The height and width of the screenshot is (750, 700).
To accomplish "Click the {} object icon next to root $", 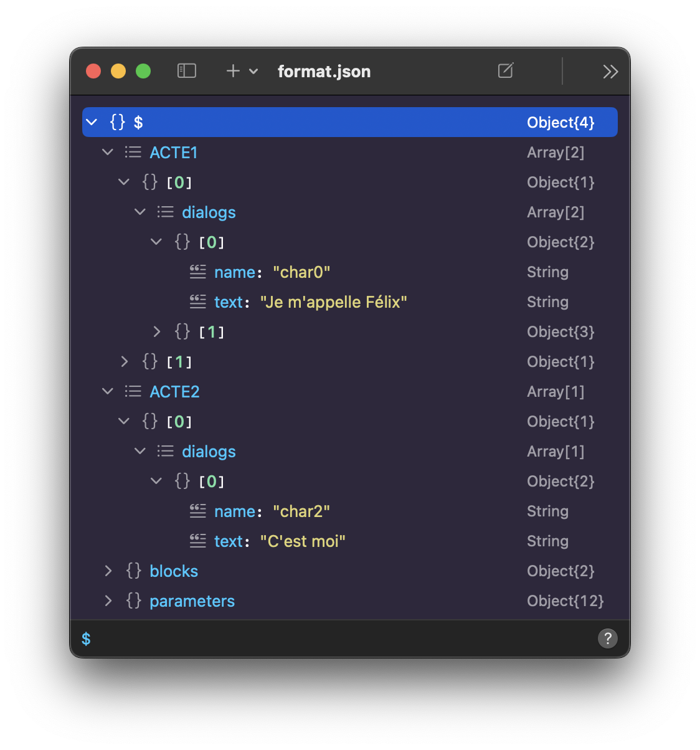I will pos(117,122).
